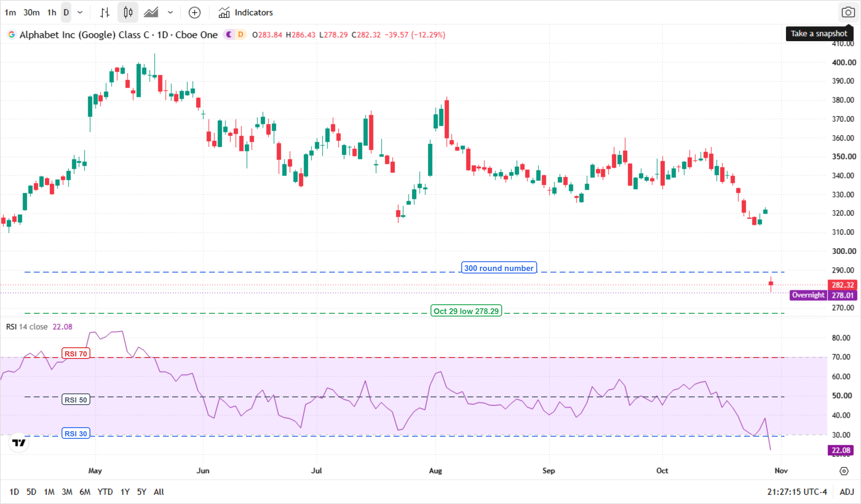Select the 1h timeframe

pyautogui.click(x=52, y=13)
